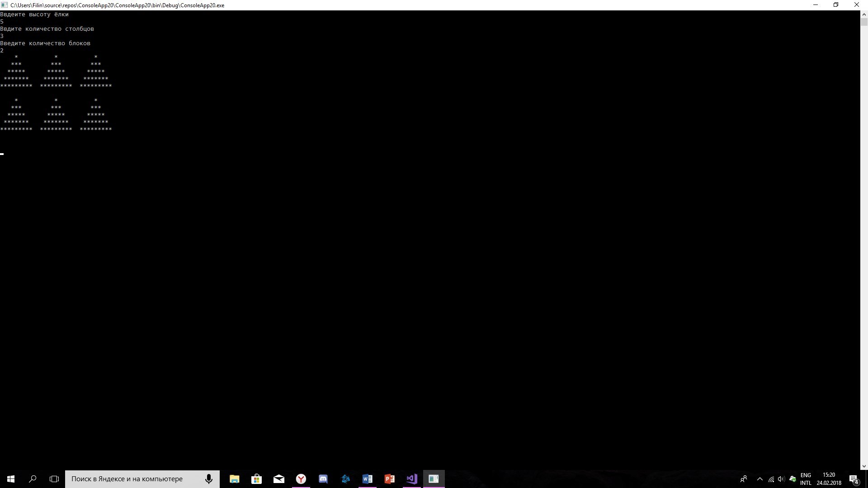This screenshot has width=868, height=488.
Task: Expand hidden system tray icons
Action: tap(759, 479)
